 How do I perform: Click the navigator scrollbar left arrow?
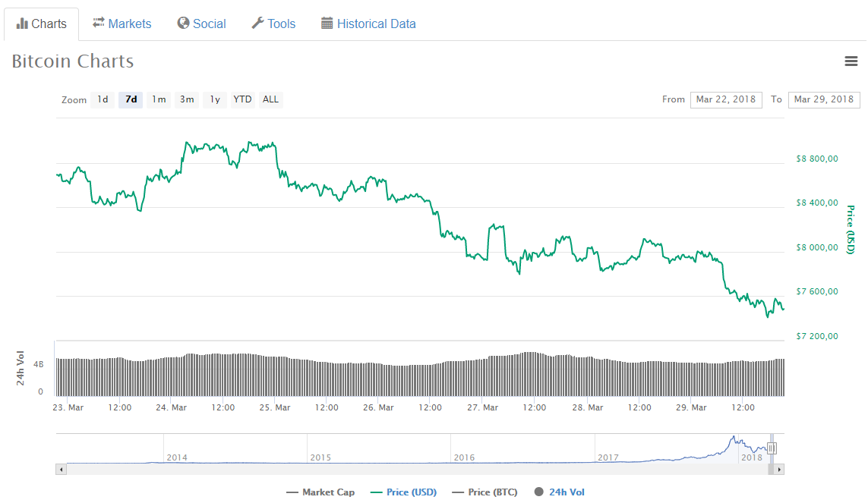(61, 470)
